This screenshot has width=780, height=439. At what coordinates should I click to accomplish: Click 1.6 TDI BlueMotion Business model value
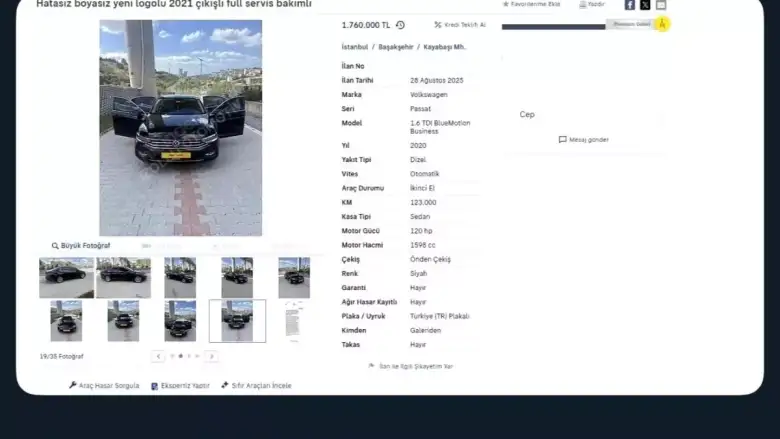(x=440, y=127)
